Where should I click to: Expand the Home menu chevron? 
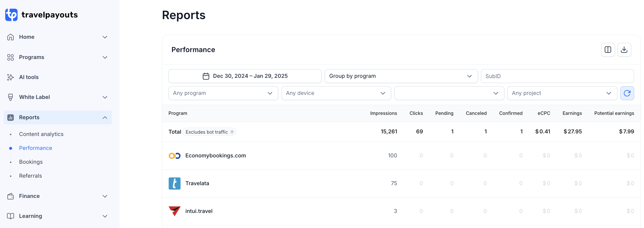pyautogui.click(x=105, y=37)
